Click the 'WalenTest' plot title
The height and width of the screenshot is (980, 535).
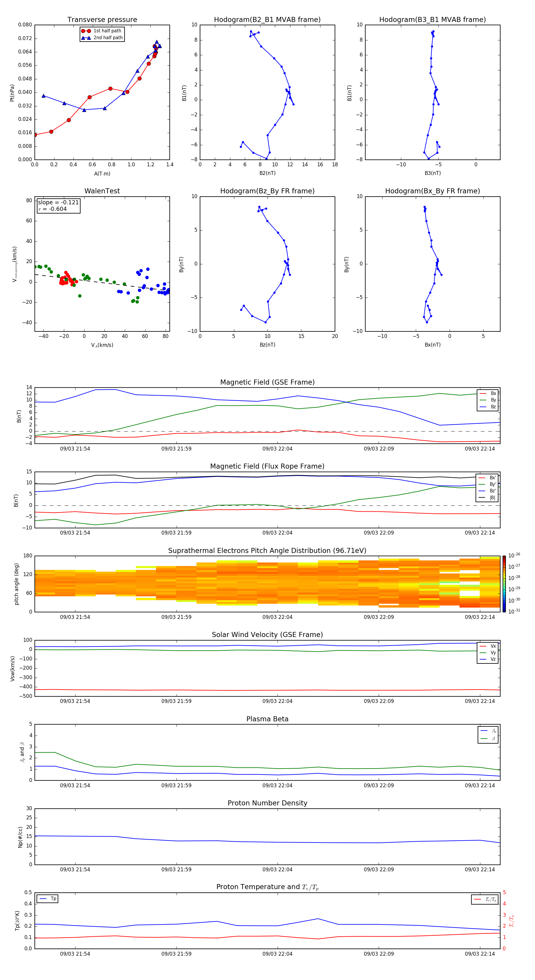coord(102,191)
